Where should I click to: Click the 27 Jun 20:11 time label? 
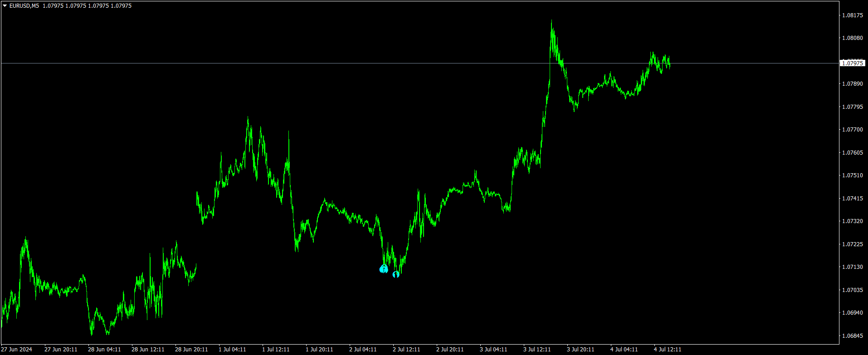pos(61,350)
